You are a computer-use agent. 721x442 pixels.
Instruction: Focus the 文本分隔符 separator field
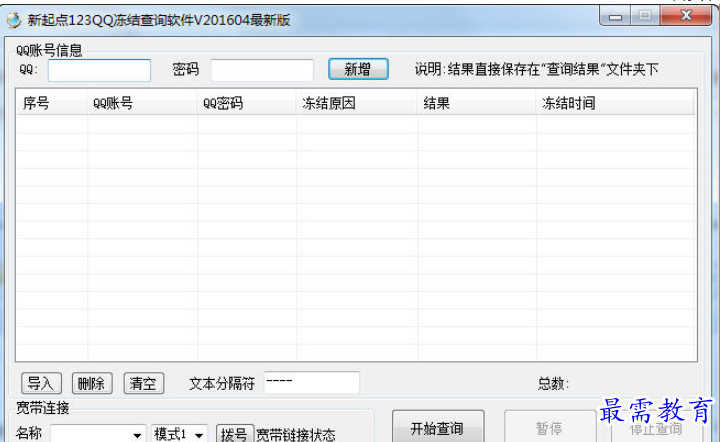312,382
